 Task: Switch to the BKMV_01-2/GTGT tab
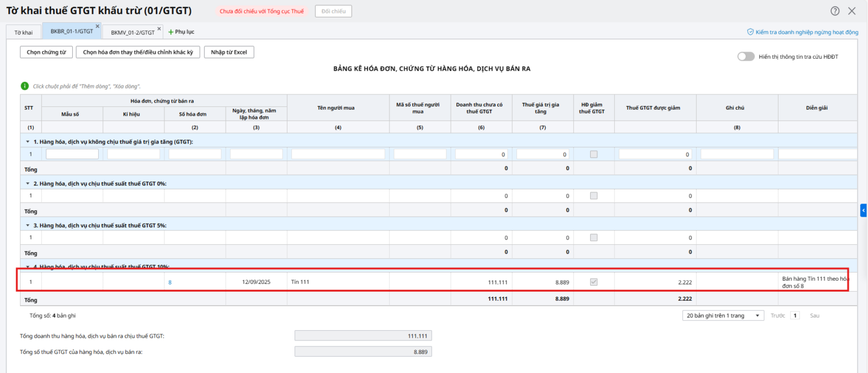click(132, 33)
